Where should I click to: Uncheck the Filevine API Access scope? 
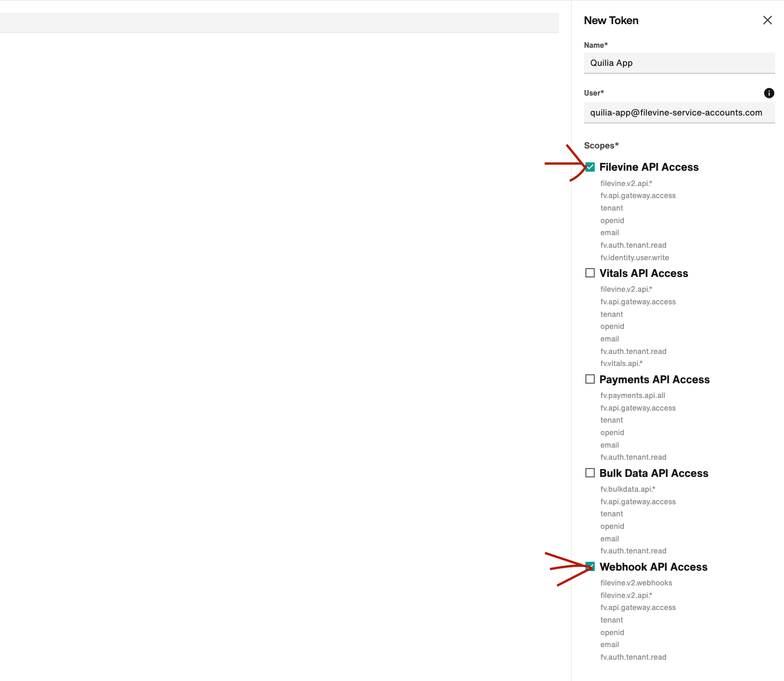pyautogui.click(x=590, y=167)
